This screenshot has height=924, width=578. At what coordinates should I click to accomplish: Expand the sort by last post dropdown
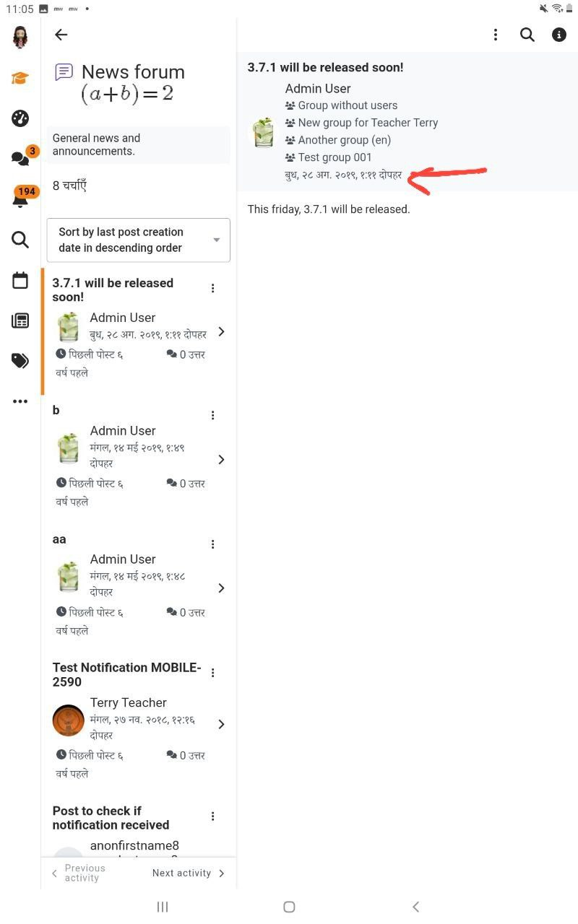[x=139, y=240]
